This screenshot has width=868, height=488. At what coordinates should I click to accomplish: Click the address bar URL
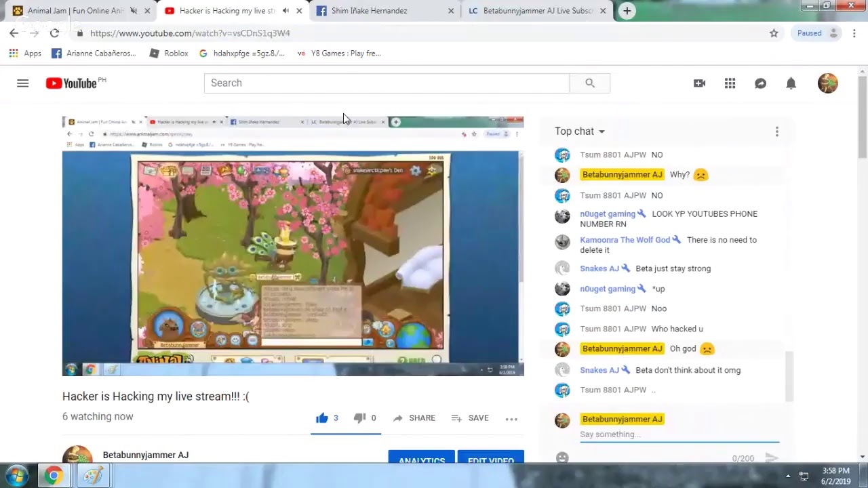pyautogui.click(x=190, y=33)
